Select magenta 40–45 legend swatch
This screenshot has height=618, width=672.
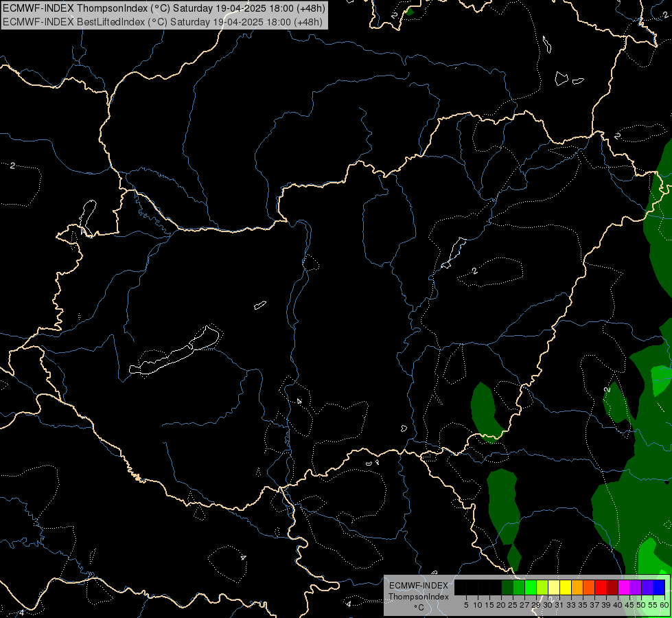[x=624, y=587]
